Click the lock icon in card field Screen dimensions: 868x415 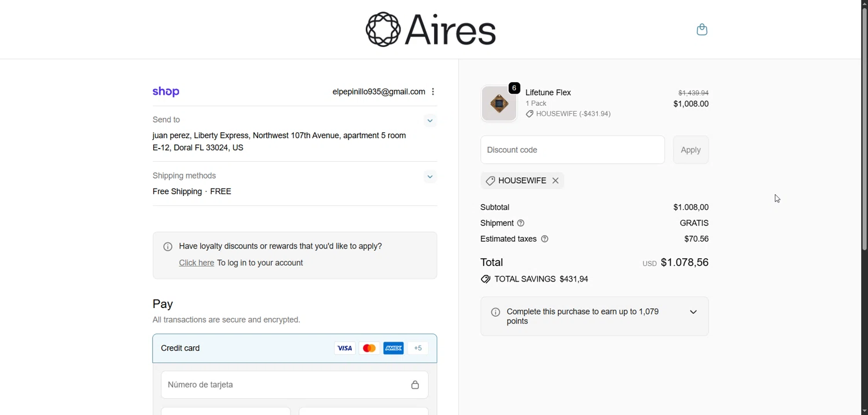(x=415, y=385)
